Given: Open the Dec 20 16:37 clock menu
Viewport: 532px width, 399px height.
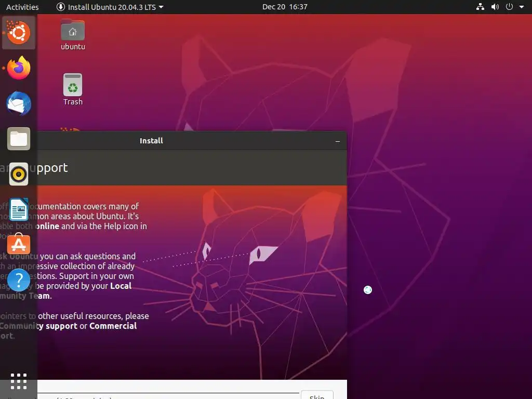Looking at the screenshot, I should (285, 7).
